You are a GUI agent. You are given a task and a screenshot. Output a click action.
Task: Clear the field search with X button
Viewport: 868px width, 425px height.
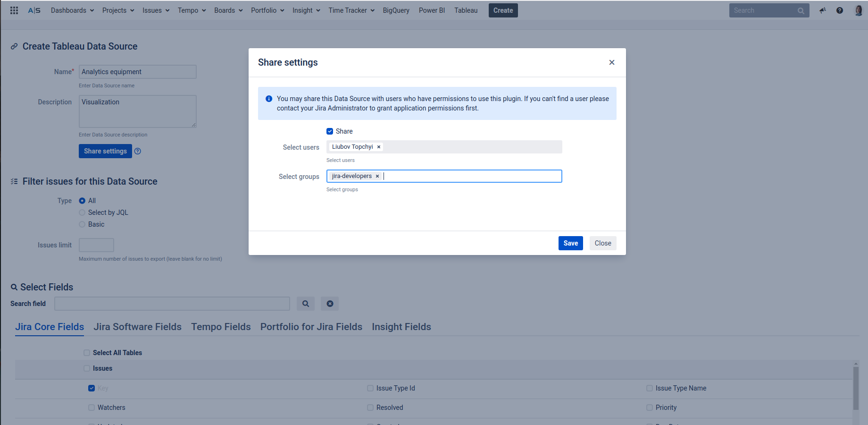point(330,304)
